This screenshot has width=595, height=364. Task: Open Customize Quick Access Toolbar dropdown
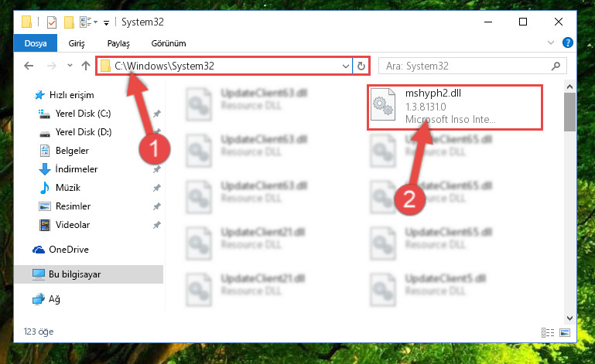click(x=106, y=22)
